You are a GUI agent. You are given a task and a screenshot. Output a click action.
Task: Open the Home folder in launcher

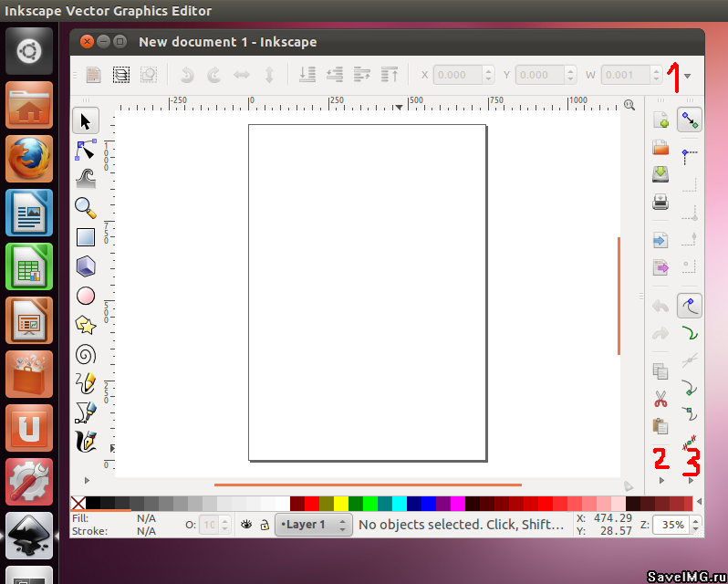[29, 105]
